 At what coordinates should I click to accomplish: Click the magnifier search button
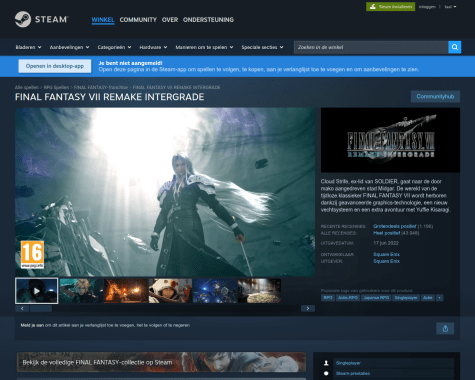click(455, 47)
